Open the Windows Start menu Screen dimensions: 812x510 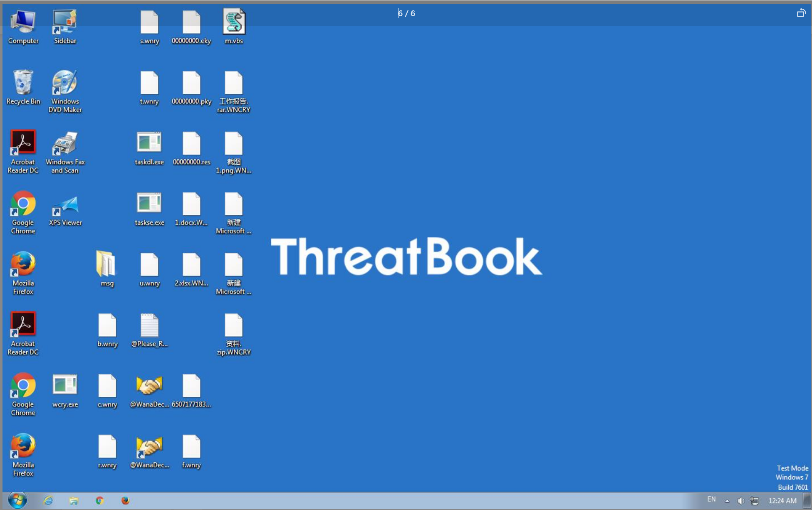(17, 500)
